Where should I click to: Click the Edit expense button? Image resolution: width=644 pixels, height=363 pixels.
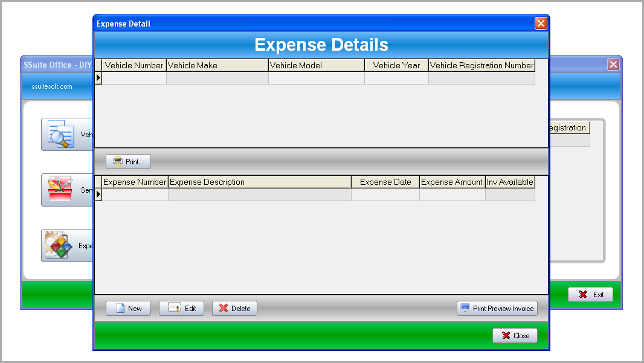pyautogui.click(x=181, y=309)
